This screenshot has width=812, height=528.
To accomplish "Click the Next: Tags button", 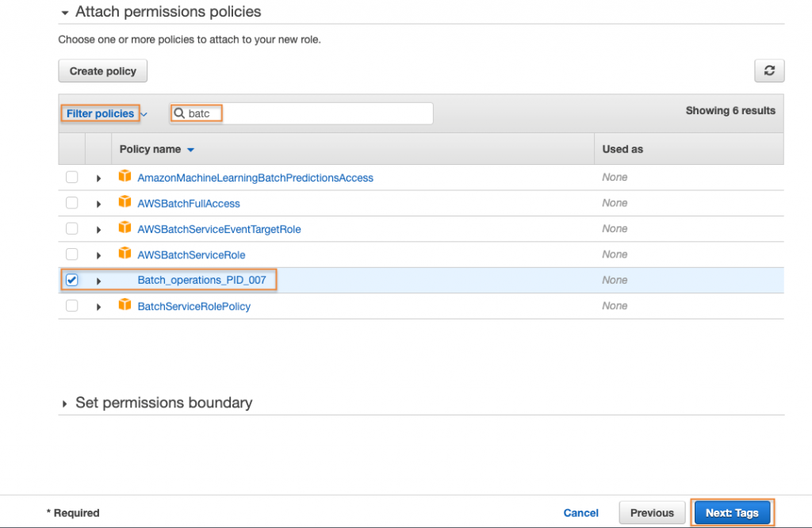I will [732, 512].
